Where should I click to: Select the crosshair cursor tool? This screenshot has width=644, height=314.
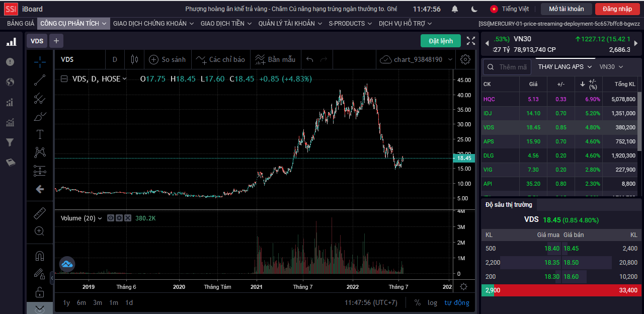(x=40, y=62)
